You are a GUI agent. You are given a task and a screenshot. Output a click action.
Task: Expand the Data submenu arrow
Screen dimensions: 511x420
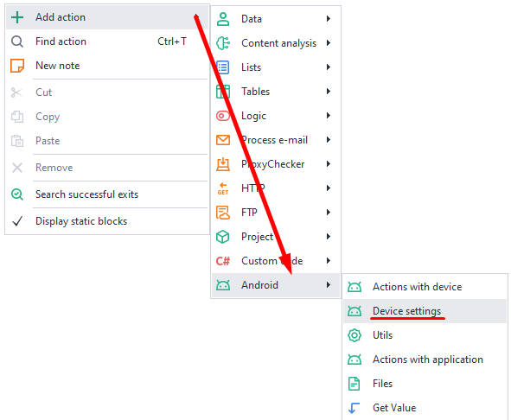[329, 19]
